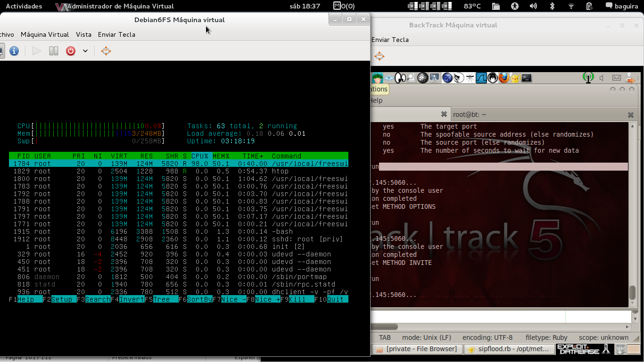Click the MEM% column header in htop
Screen dimensions: 644x362
(221, 156)
